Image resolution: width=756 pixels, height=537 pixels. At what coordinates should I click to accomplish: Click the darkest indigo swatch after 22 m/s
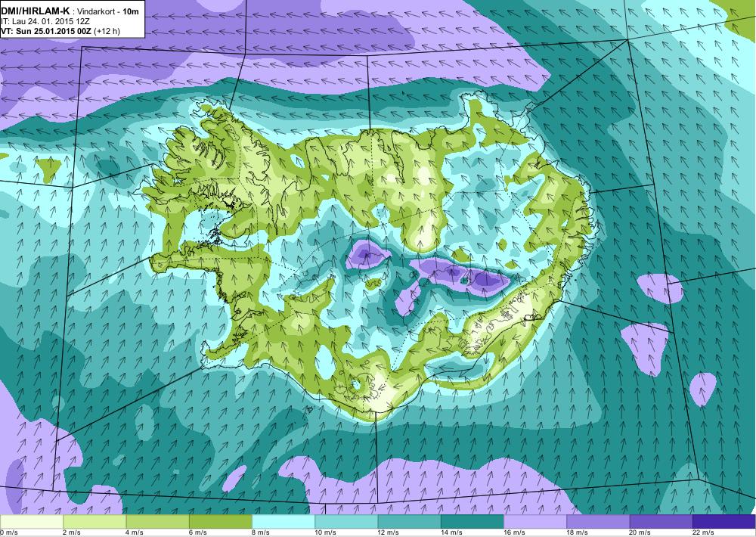723,522
